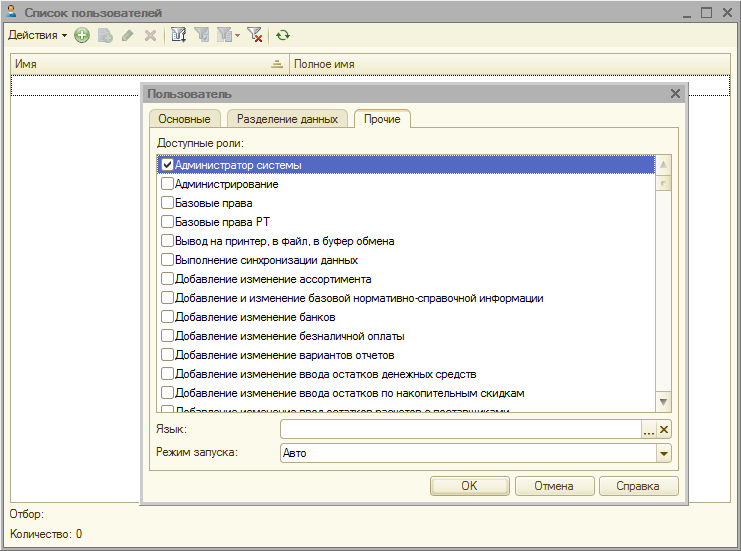Click the green Add user icon
741x551 pixels.
[x=82, y=35]
